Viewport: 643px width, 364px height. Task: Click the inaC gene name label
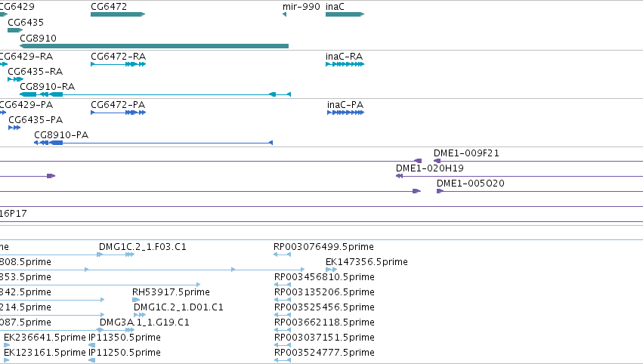tap(335, 7)
